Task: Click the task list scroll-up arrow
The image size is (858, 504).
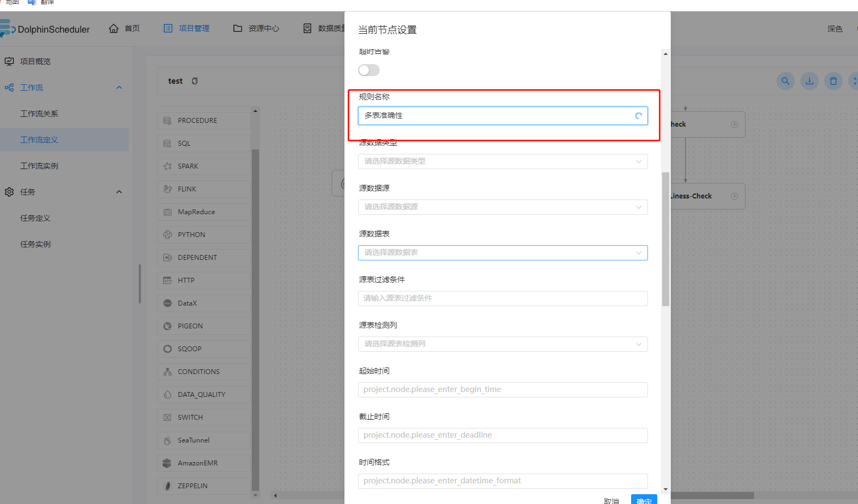Action: click(255, 111)
